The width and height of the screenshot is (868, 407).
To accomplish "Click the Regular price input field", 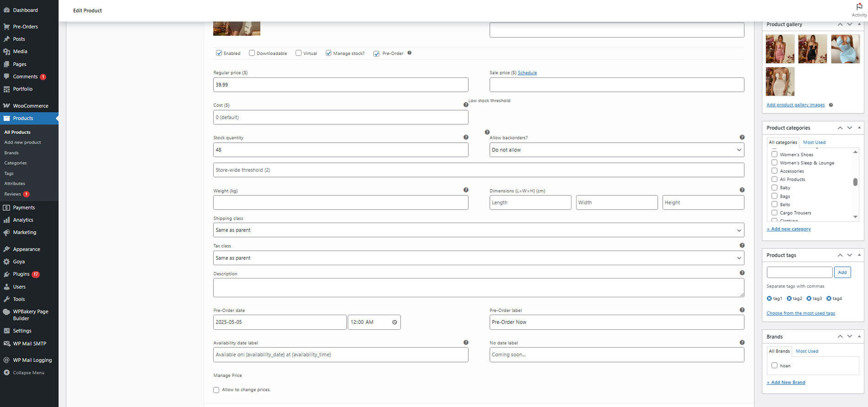I will 341,85.
